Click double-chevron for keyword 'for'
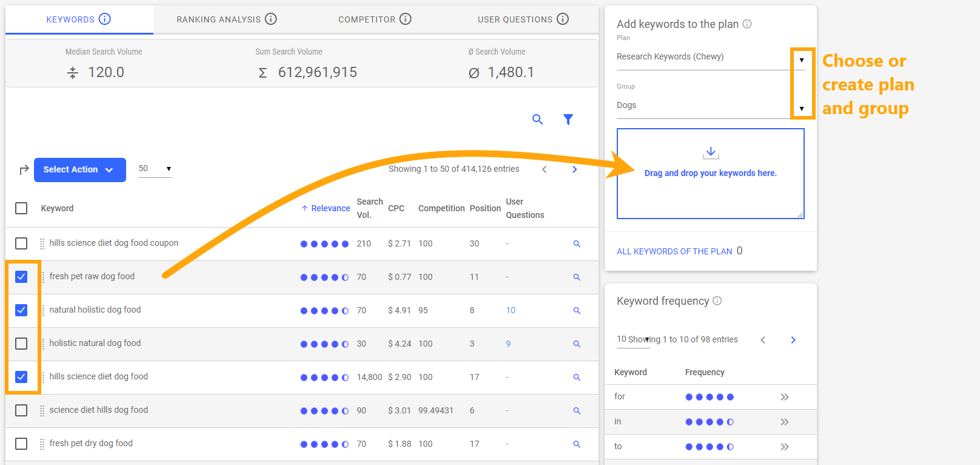The image size is (980, 465). pyautogui.click(x=785, y=397)
